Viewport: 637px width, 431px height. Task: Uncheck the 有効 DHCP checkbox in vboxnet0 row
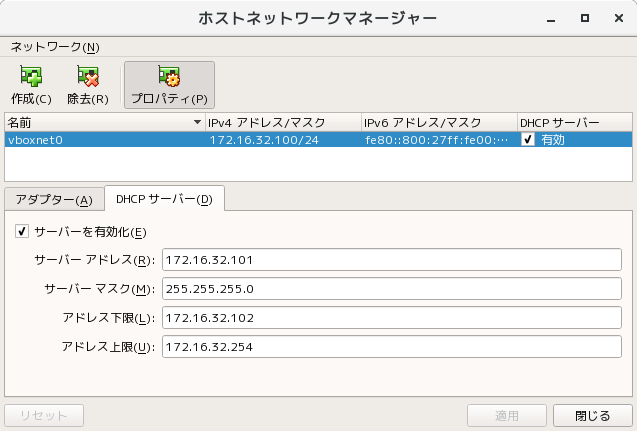(528, 140)
